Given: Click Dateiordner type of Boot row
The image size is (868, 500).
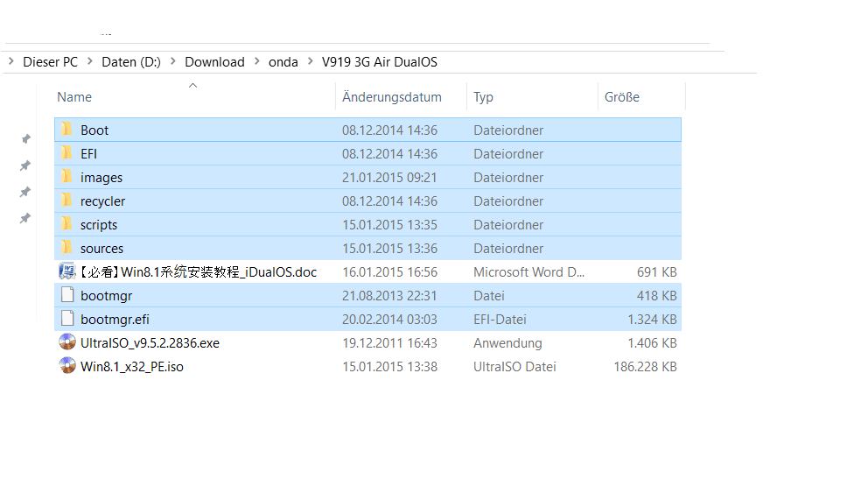Looking at the screenshot, I should coord(508,130).
